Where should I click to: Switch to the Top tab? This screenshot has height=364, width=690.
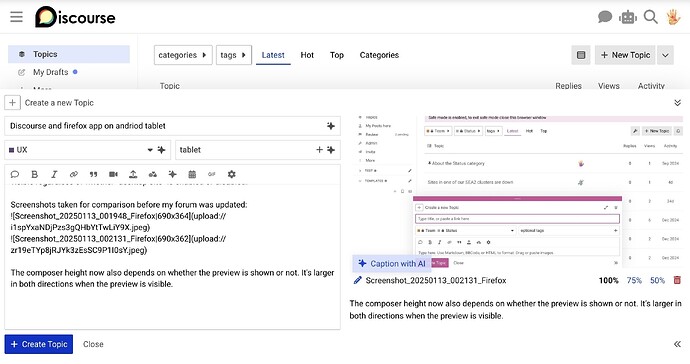point(337,55)
